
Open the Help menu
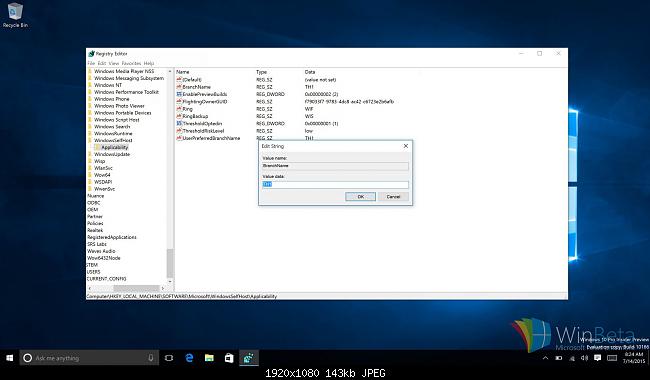[149, 63]
